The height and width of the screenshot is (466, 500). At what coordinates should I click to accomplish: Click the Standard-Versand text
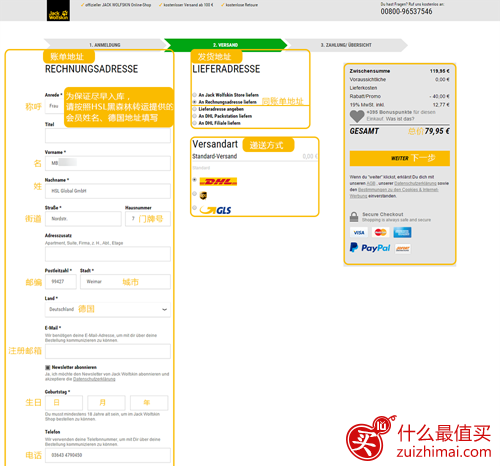[x=215, y=156]
